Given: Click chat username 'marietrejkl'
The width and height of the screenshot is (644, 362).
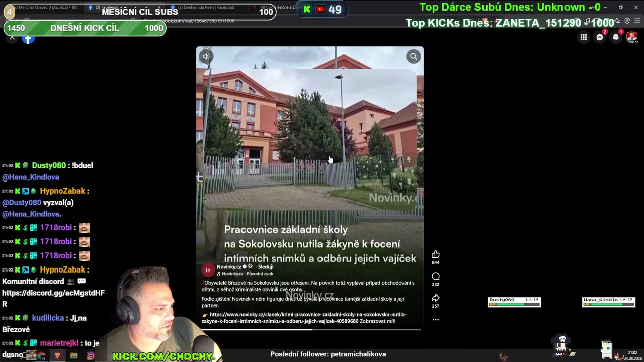Looking at the screenshot, I should point(59,343).
